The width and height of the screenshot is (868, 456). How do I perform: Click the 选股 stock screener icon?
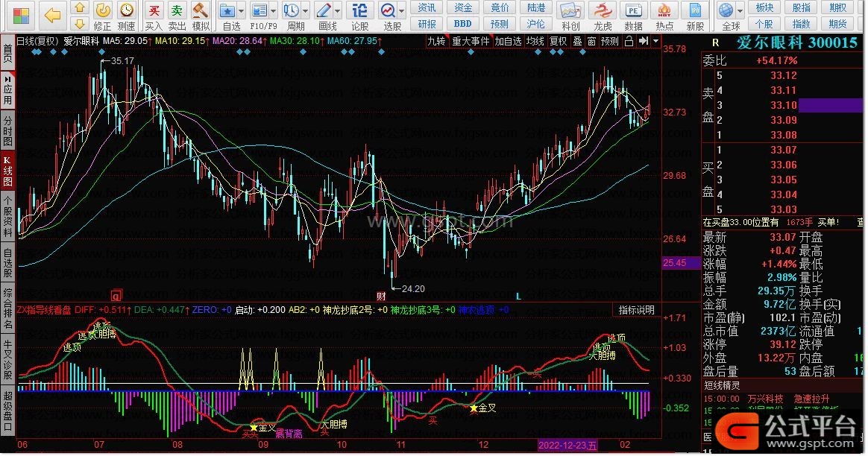388,10
